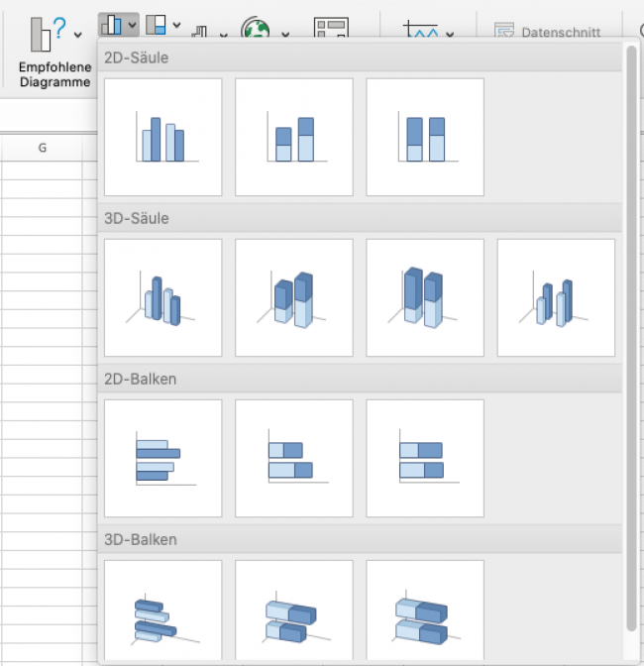
Task: Select the 2D clustered column chart
Action: click(162, 137)
